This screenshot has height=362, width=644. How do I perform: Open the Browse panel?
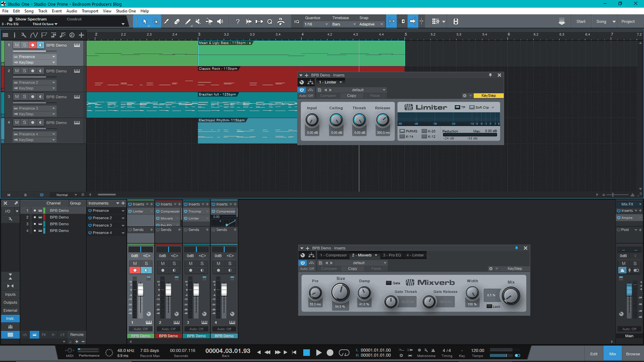point(633,354)
